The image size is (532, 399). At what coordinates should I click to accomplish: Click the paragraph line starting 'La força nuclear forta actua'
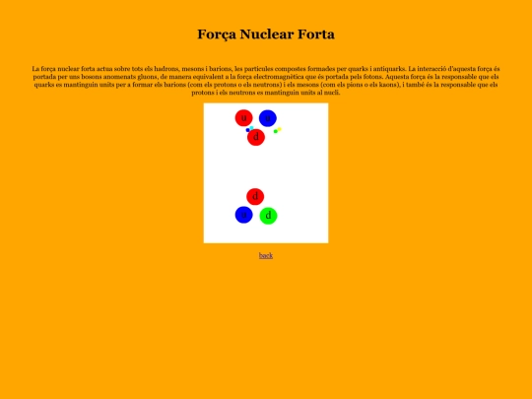pyautogui.click(x=266, y=69)
